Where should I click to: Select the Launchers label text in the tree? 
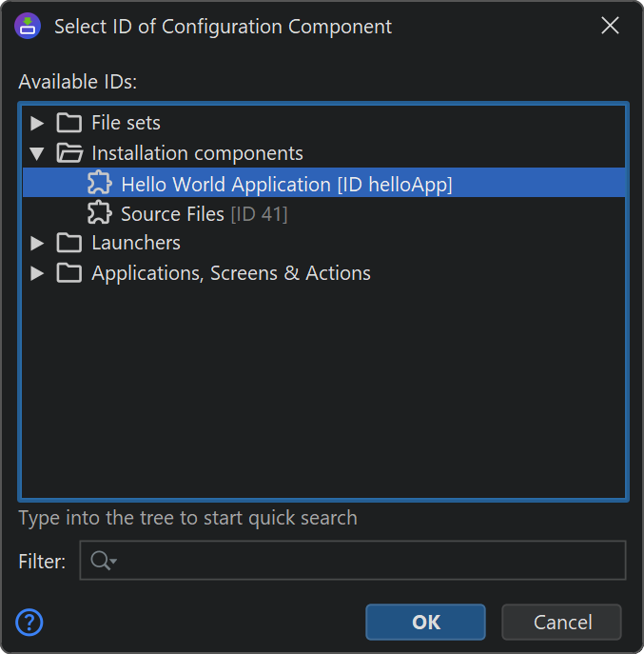click(136, 243)
